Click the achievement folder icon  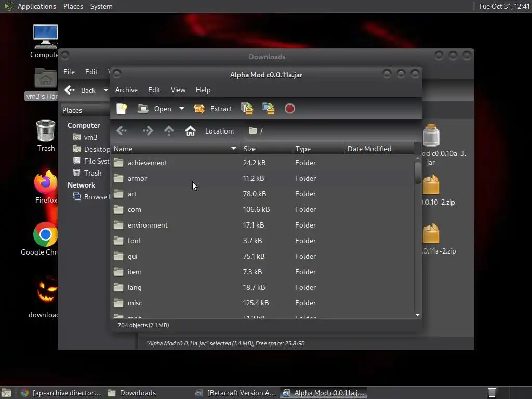[x=118, y=163]
